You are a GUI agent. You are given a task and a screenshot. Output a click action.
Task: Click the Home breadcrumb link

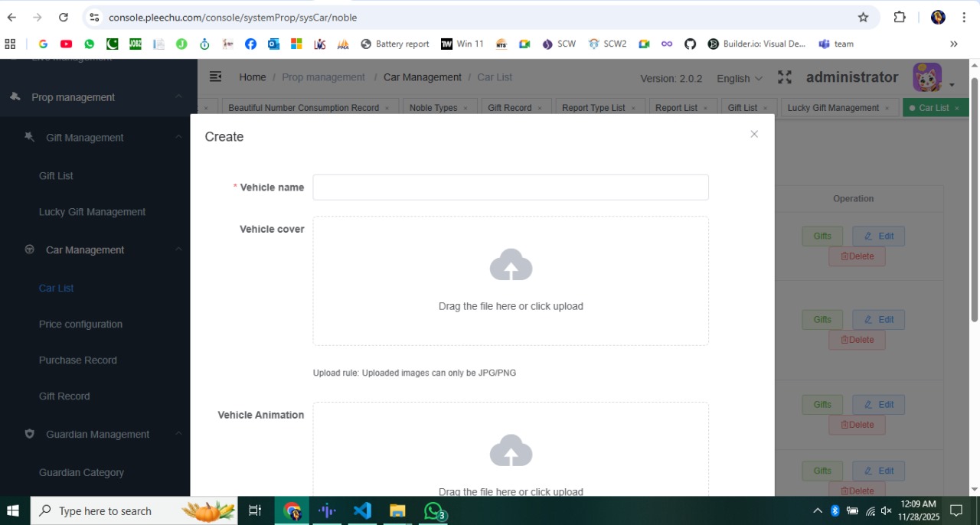(252, 77)
